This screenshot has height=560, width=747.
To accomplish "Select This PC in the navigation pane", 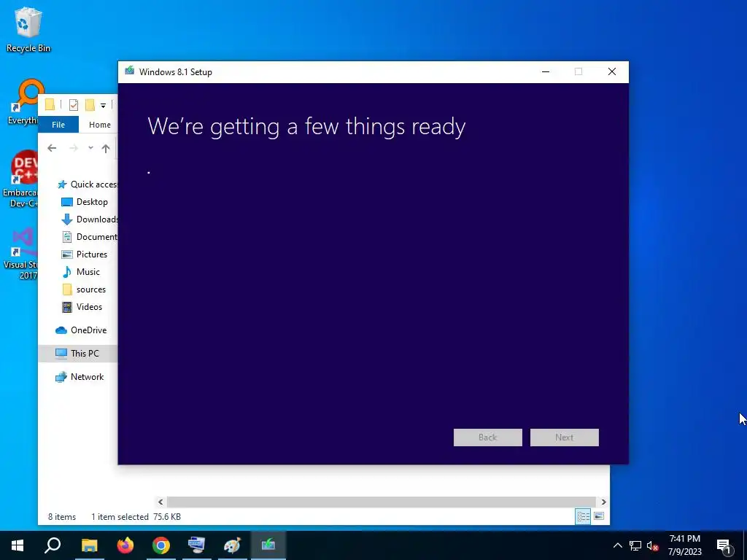I will (x=77, y=354).
